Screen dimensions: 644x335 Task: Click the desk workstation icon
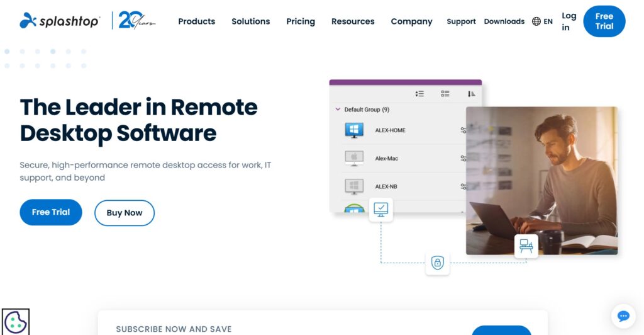coord(526,246)
